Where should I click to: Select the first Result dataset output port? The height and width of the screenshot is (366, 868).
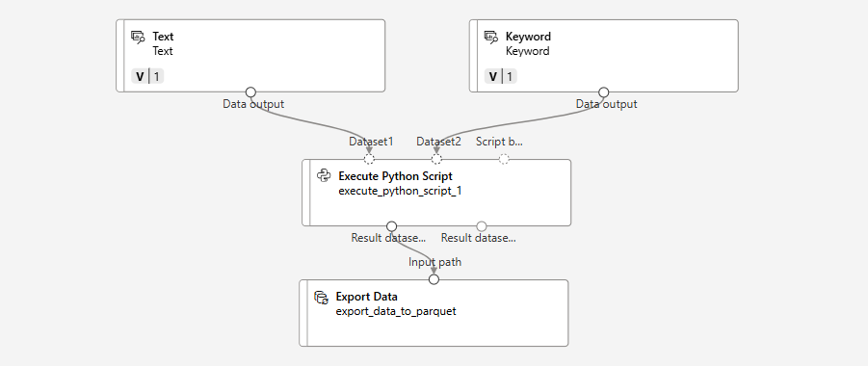tap(391, 226)
